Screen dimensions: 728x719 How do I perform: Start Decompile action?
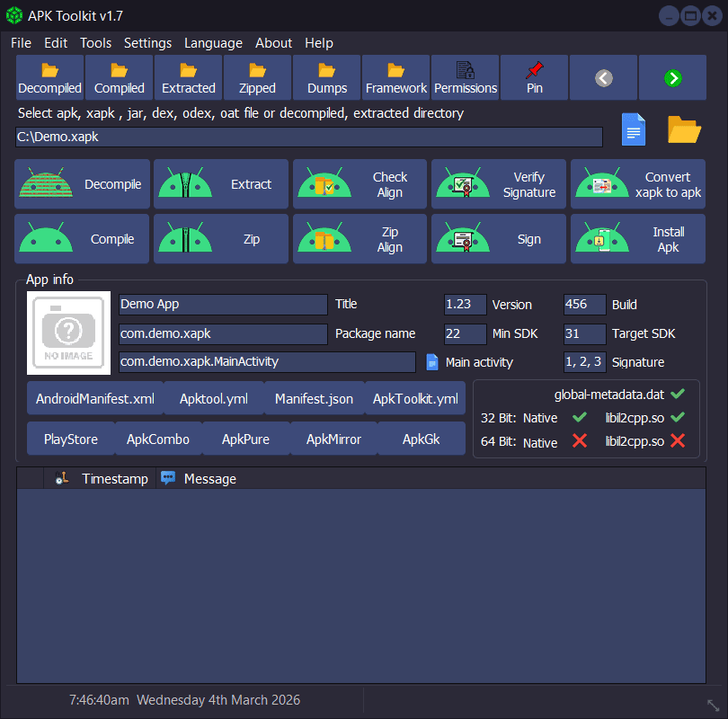pos(82,184)
